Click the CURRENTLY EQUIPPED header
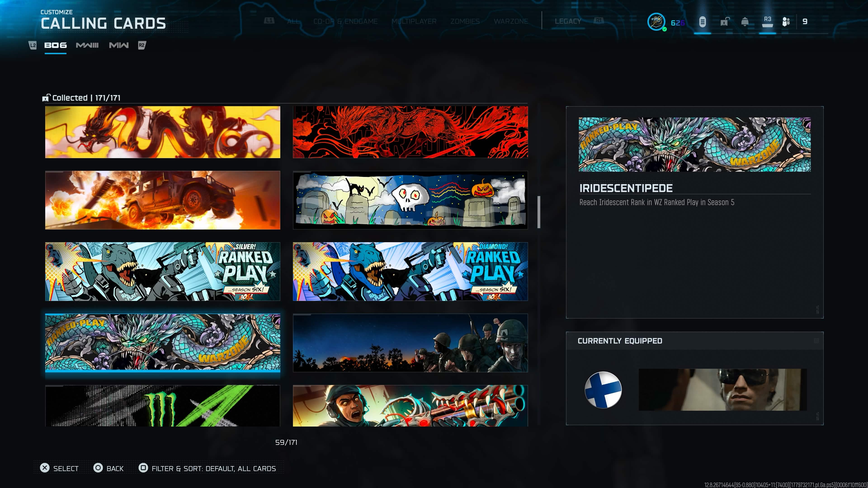This screenshot has width=868, height=488. click(620, 341)
